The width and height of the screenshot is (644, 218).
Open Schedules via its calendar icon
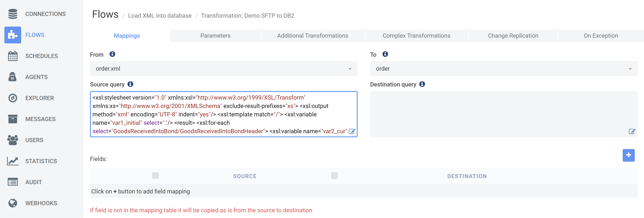point(12,56)
